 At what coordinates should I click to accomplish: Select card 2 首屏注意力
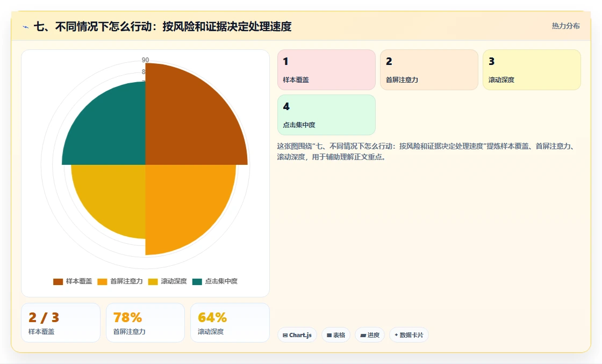coord(429,70)
